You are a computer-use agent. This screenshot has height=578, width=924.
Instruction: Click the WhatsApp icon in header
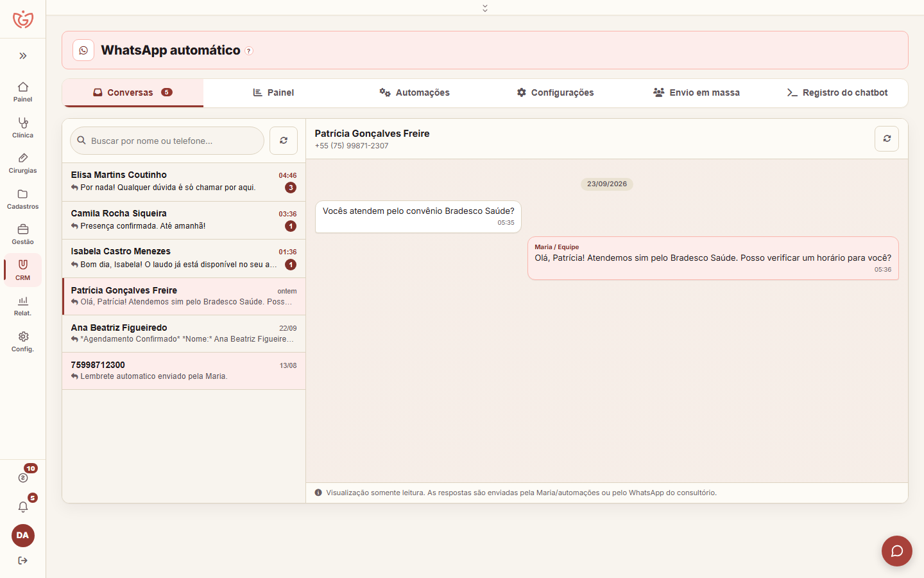point(83,50)
